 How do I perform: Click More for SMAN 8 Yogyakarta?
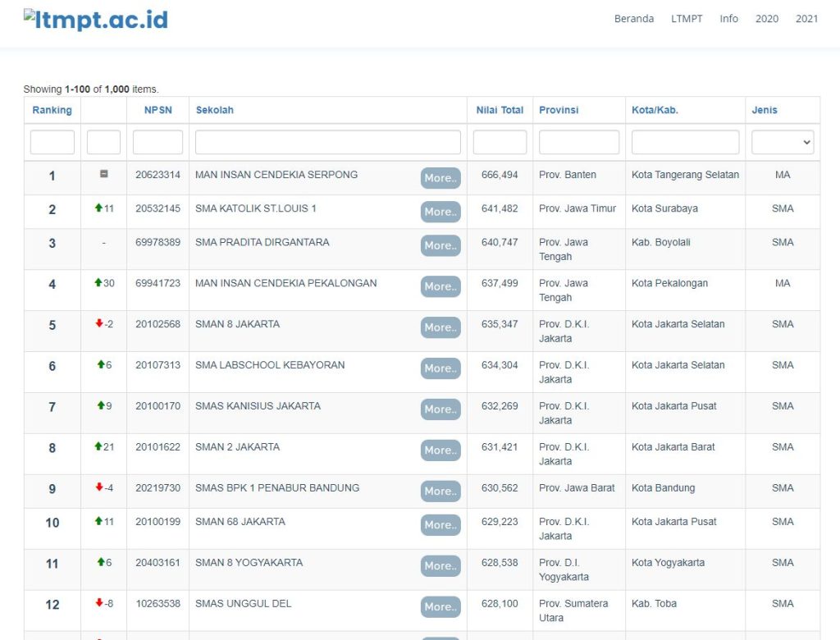click(441, 565)
